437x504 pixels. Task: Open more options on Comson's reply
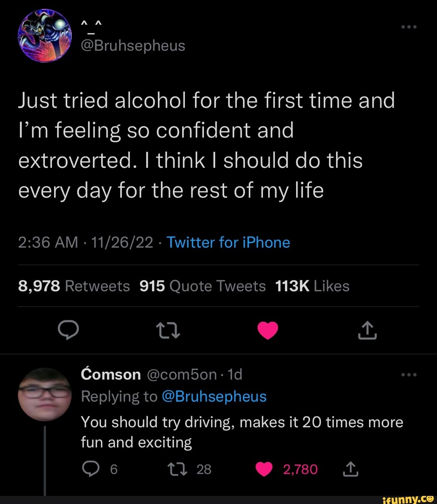pyautogui.click(x=409, y=375)
